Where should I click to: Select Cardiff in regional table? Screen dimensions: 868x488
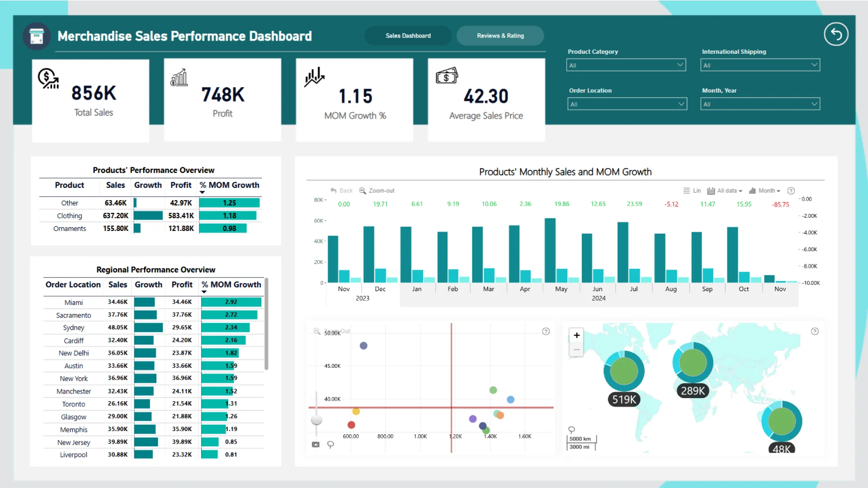pyautogui.click(x=154, y=340)
